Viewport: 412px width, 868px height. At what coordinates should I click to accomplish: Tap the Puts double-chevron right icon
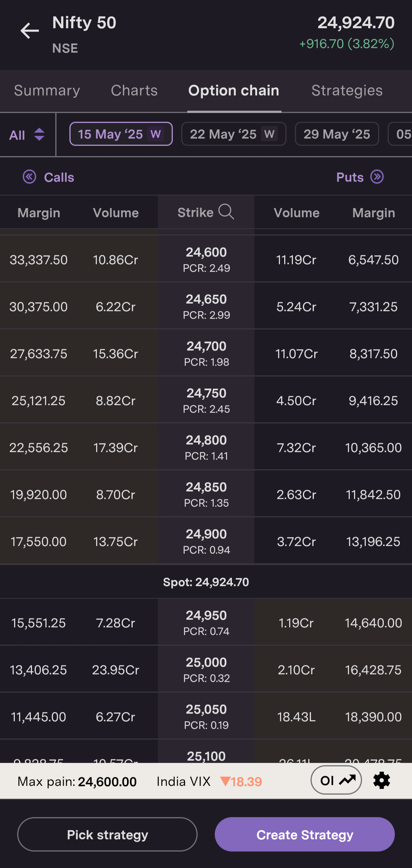[x=377, y=177]
